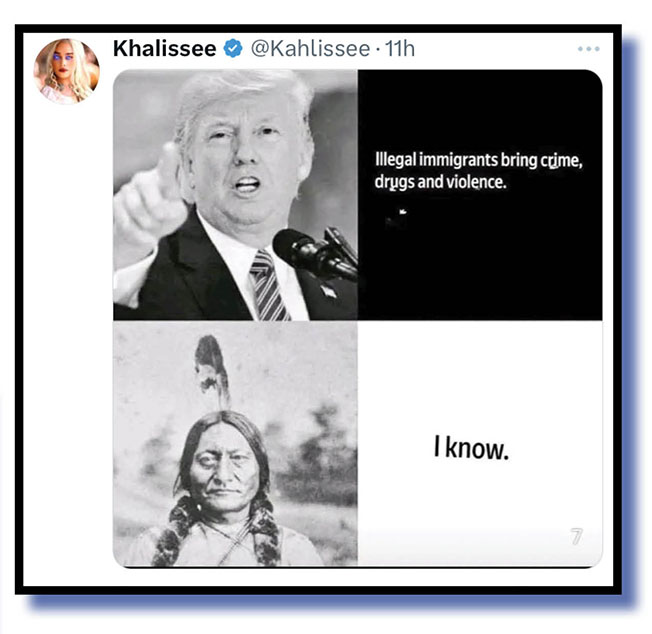
Task: Click the "Illegal immigrants bring crime," text line
Action: click(479, 160)
